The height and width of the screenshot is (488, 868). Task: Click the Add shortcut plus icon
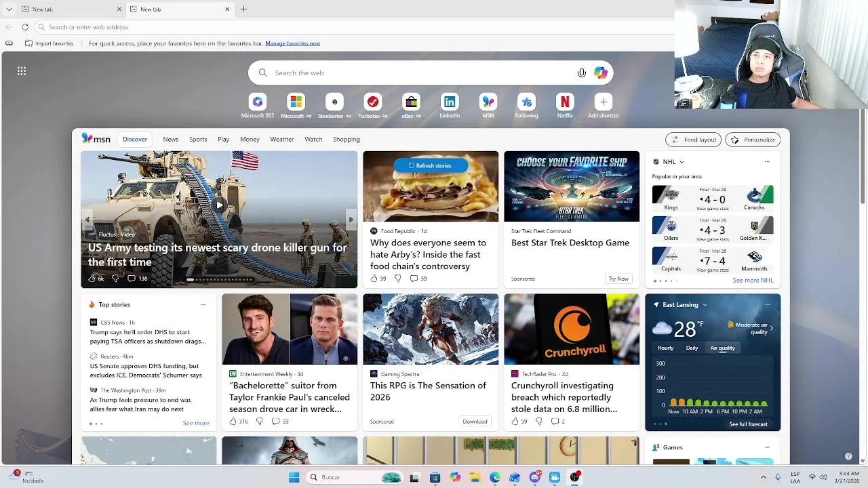(604, 102)
